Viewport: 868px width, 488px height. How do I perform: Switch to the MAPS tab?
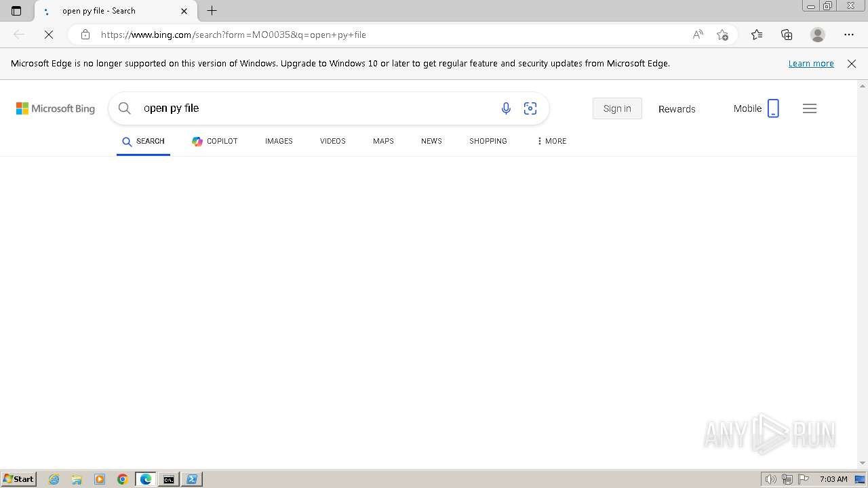point(383,141)
